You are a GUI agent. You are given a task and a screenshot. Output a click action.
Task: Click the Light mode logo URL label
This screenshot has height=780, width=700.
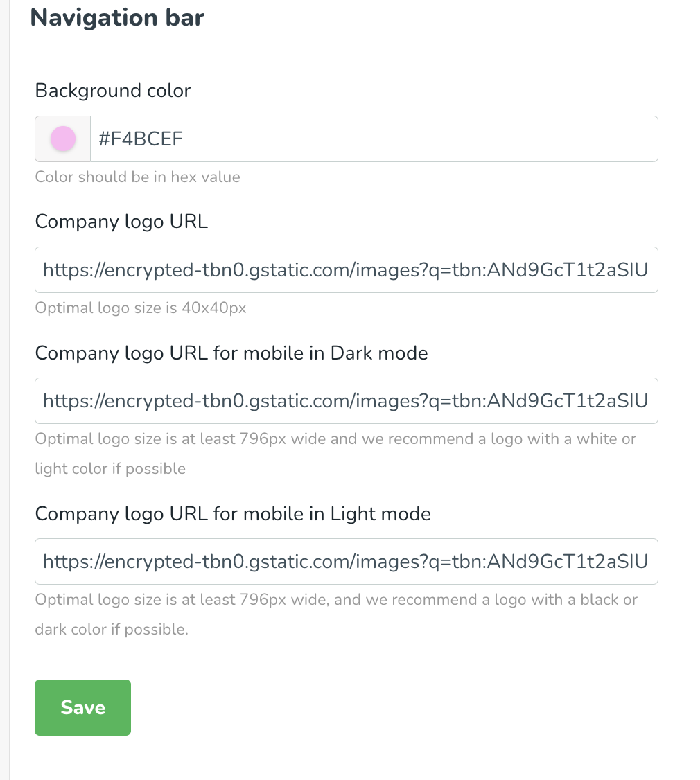233,514
